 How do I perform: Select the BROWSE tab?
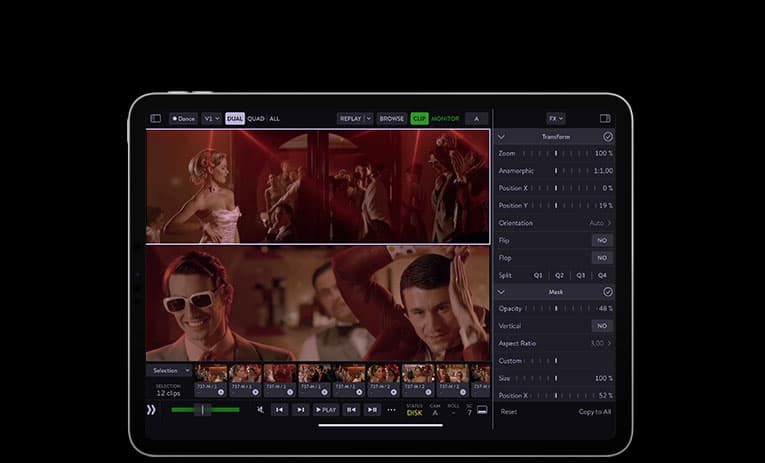coord(391,118)
